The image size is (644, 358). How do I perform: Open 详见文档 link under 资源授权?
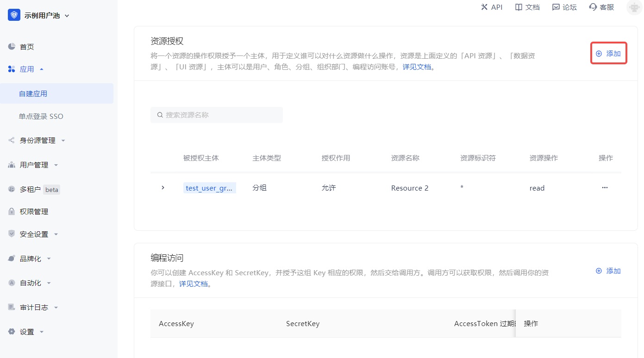click(x=417, y=67)
